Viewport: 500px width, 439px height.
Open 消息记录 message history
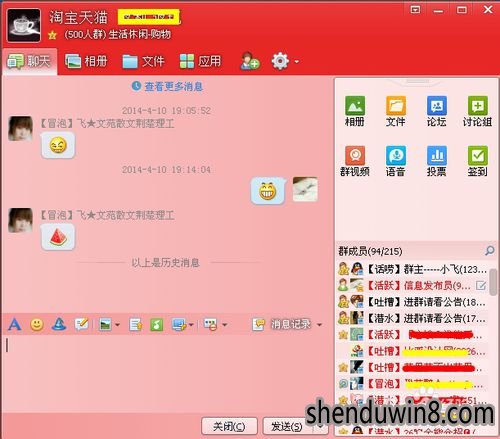click(x=282, y=324)
